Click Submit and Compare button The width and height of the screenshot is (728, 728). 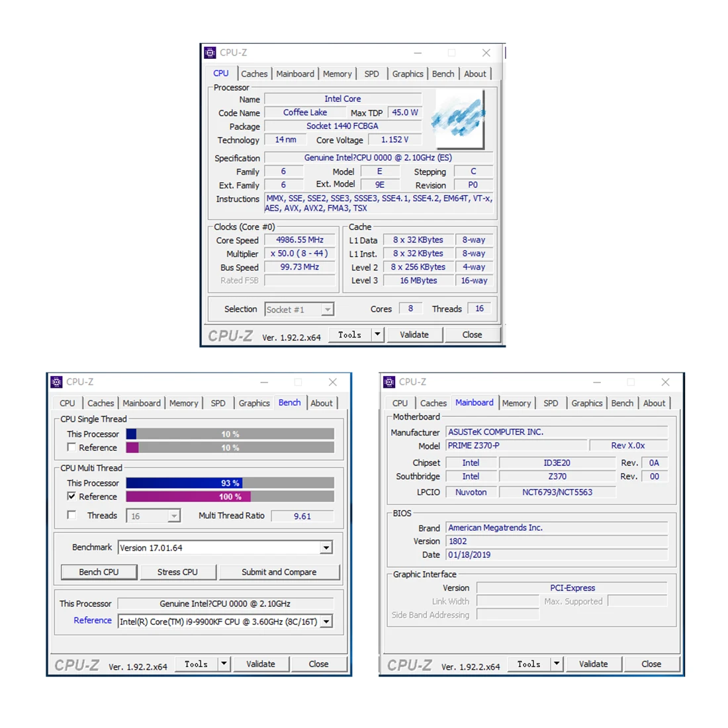(279, 572)
